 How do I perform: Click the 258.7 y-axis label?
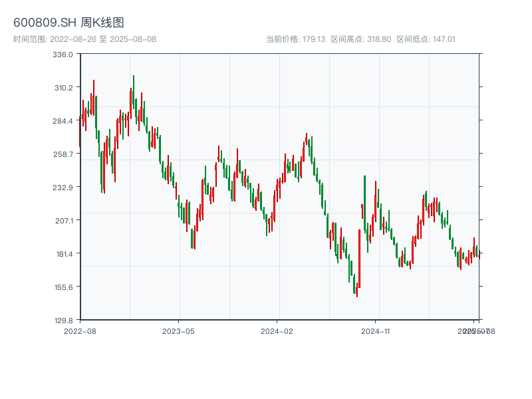(63, 154)
